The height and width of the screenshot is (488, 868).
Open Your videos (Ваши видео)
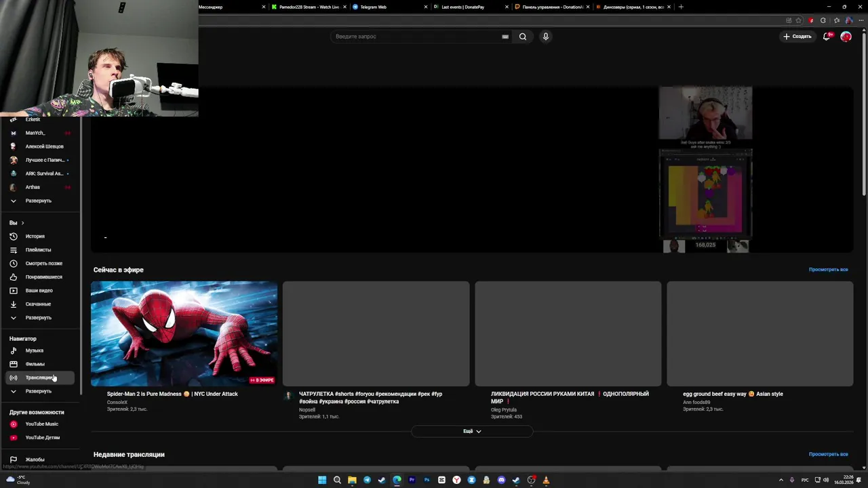[x=41, y=291]
